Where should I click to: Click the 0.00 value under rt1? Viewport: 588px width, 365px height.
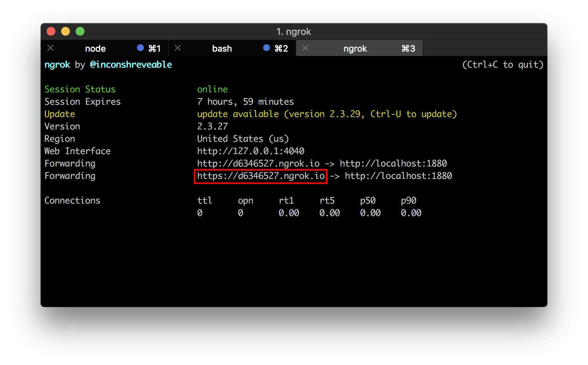289,213
